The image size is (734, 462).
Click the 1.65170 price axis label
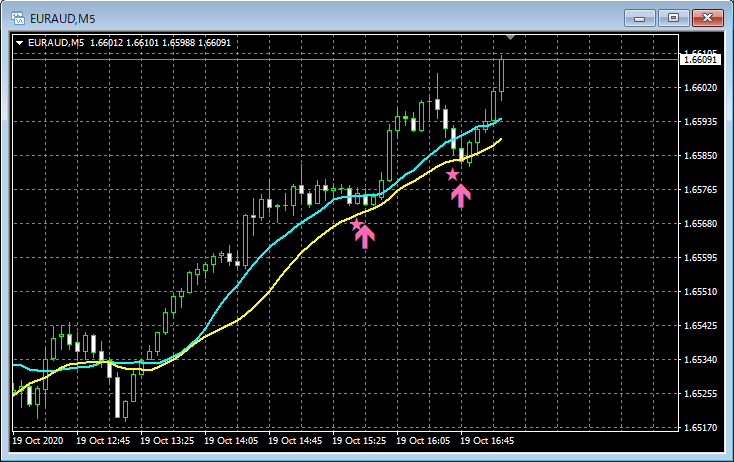[700, 428]
